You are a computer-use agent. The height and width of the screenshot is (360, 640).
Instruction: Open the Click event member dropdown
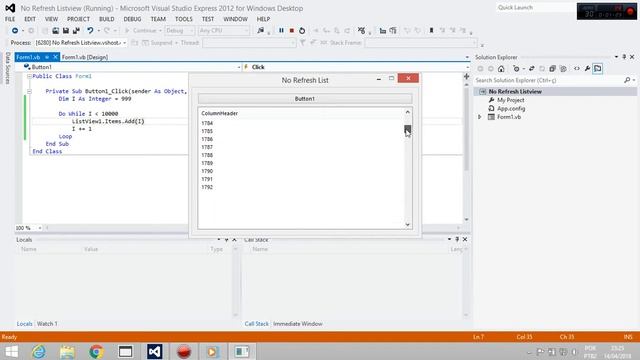coord(467,67)
